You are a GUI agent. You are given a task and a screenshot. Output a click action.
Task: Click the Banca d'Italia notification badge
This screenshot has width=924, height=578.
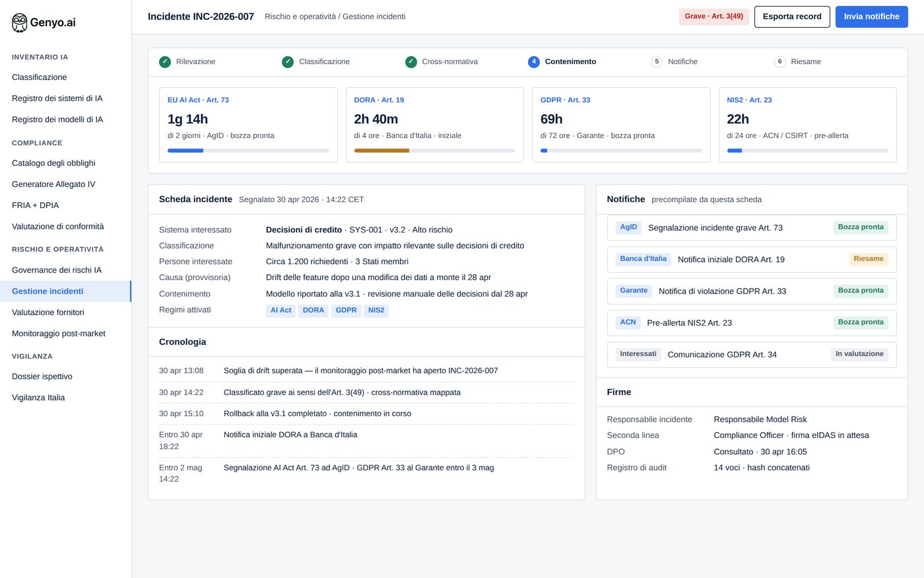click(643, 259)
